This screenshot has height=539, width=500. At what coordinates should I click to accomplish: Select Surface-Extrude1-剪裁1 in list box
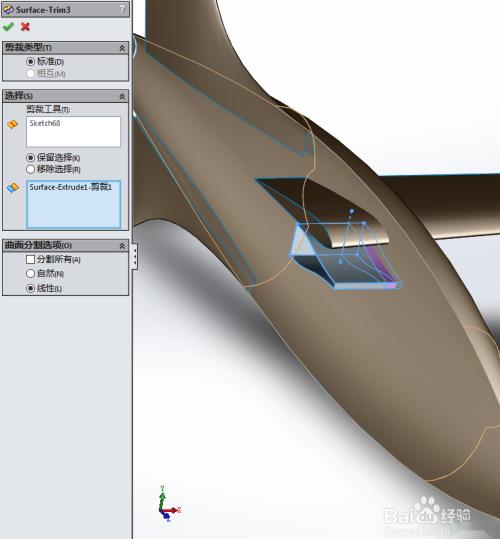point(70,187)
